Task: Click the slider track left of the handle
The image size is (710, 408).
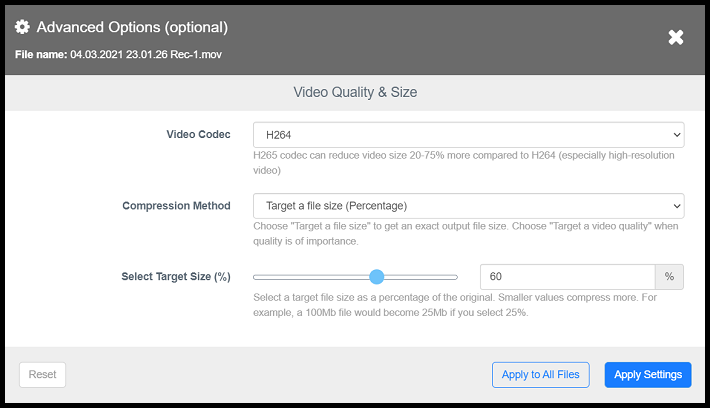Action: 310,277
